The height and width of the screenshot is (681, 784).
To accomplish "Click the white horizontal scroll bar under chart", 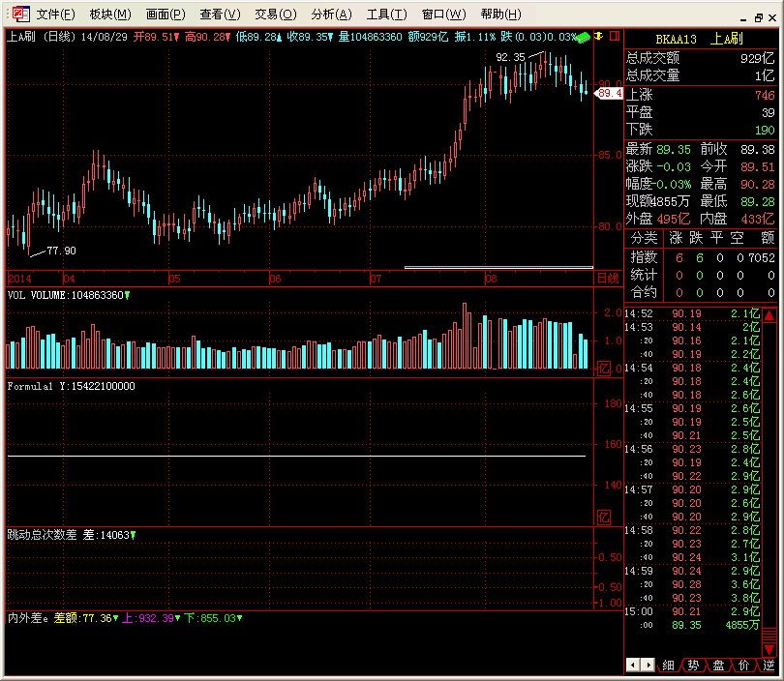I will click(x=498, y=267).
